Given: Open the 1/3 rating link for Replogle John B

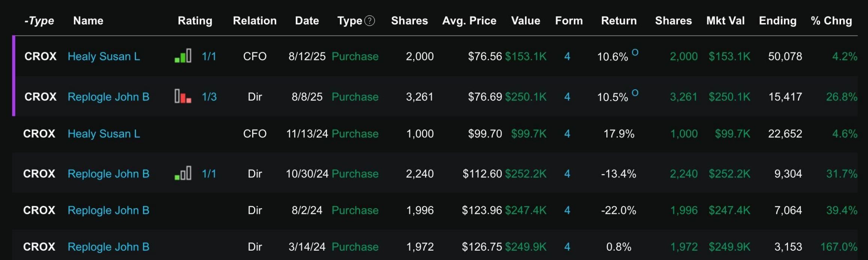Looking at the screenshot, I should click(x=209, y=97).
